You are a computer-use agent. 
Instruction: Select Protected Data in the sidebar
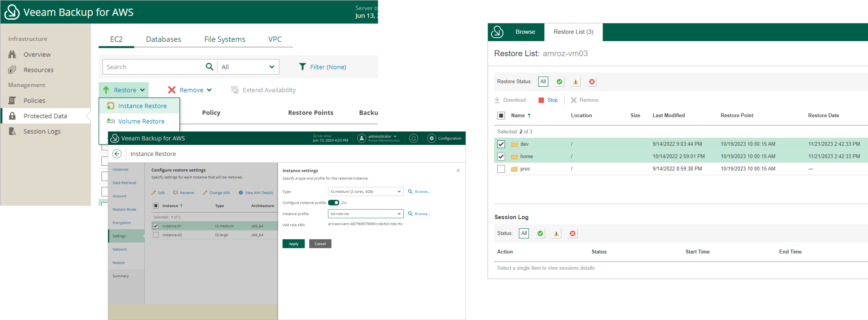coord(46,116)
